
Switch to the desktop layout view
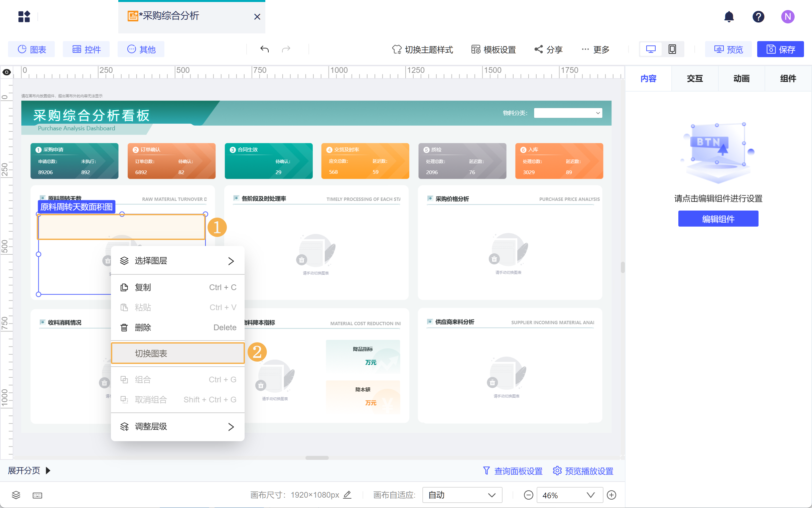pyautogui.click(x=651, y=49)
